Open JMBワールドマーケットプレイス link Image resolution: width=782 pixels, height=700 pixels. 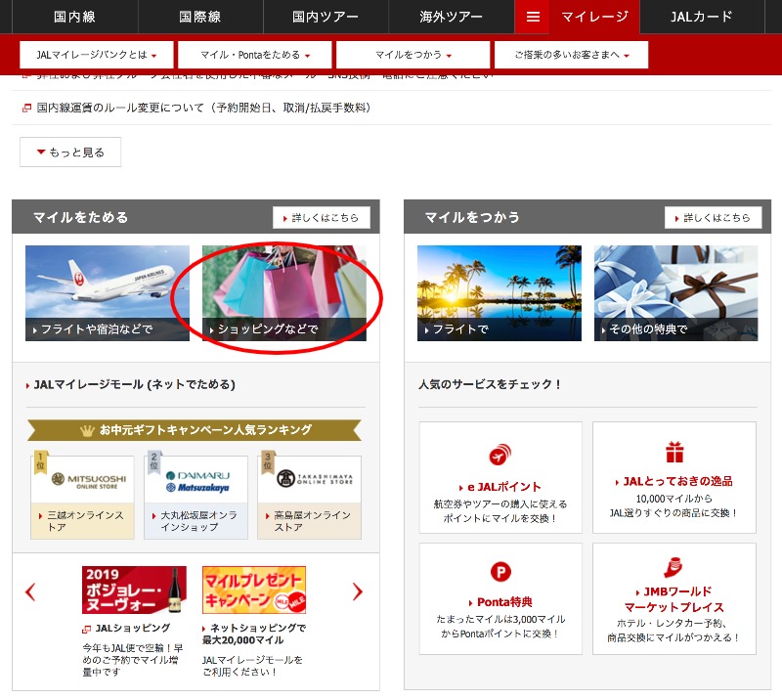point(674,599)
